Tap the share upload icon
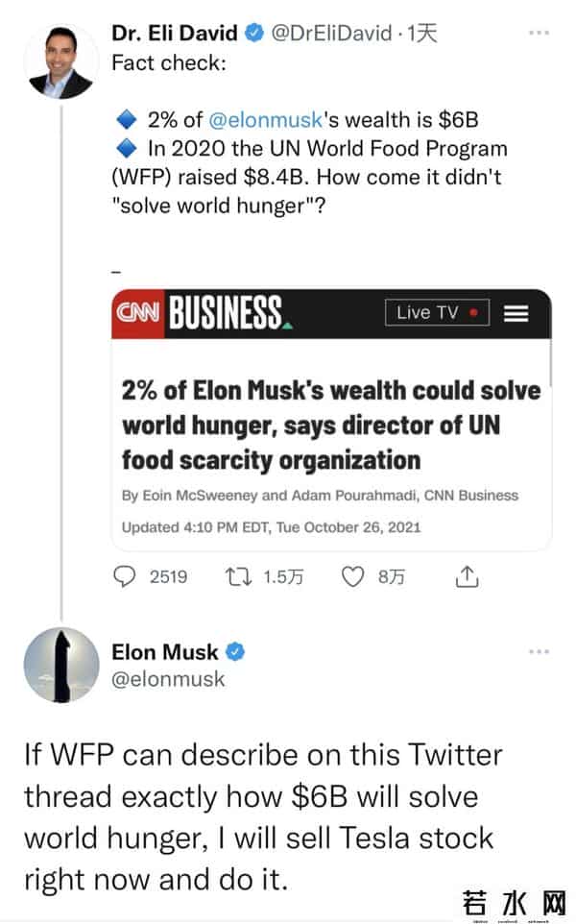Screen dimensions: 576x924 coord(467,576)
